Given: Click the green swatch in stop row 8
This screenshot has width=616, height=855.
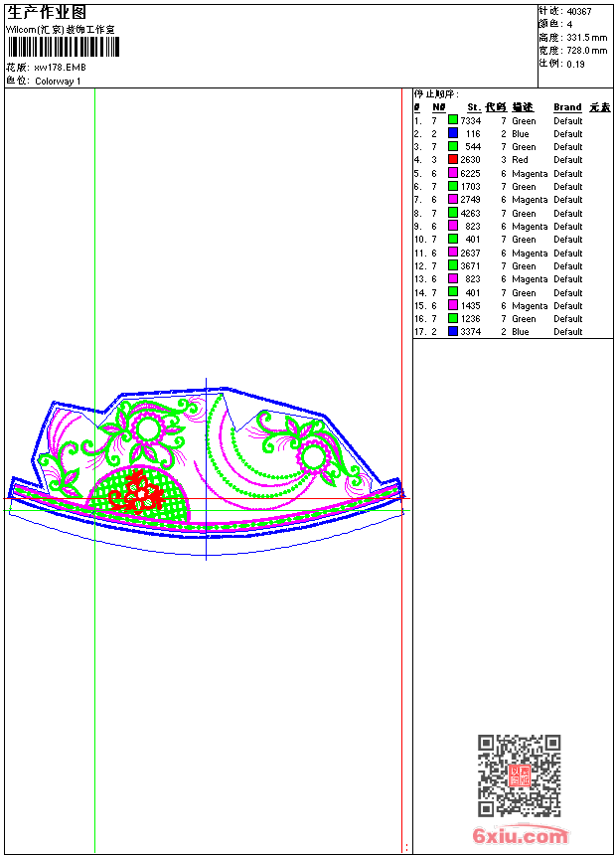Looking at the screenshot, I should (453, 212).
